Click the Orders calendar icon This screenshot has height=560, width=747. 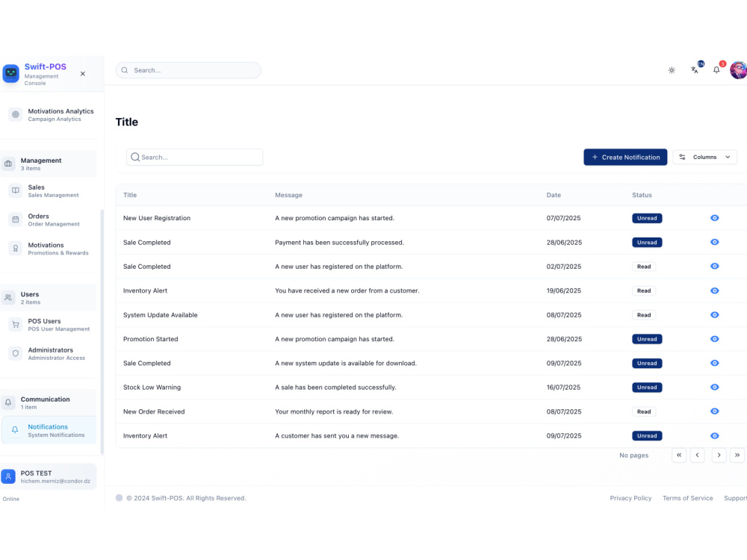pyautogui.click(x=16, y=220)
